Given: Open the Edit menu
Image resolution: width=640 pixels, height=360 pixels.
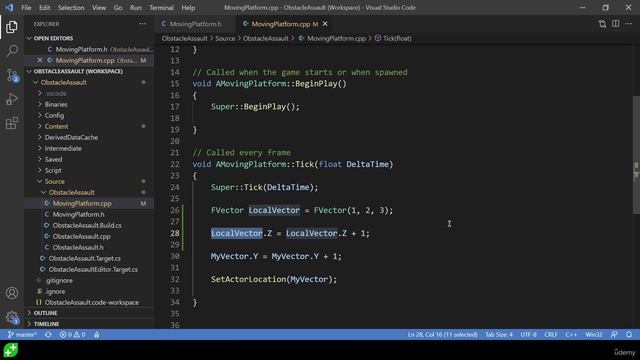Looking at the screenshot, I should click(x=44, y=8).
